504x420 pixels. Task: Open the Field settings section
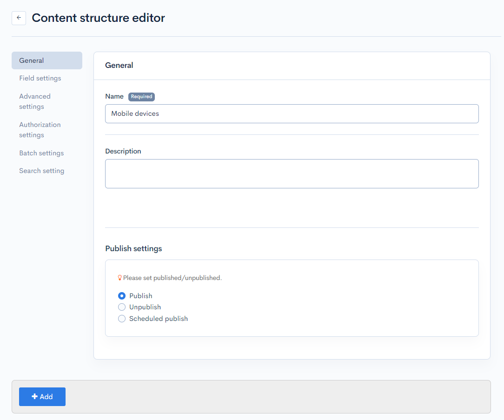[x=40, y=78]
